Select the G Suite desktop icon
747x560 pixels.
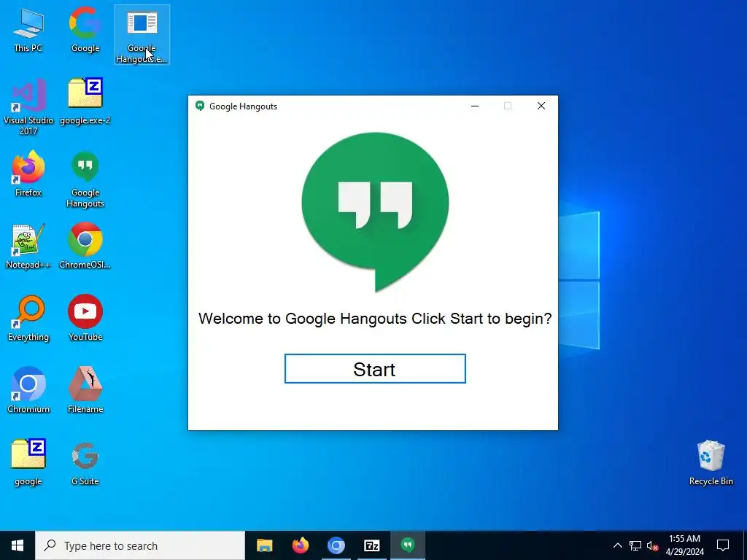85,463
